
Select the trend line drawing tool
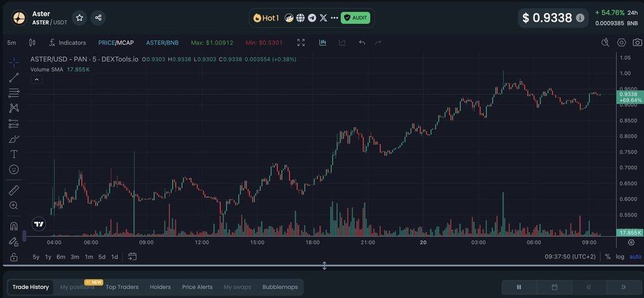[x=14, y=77]
